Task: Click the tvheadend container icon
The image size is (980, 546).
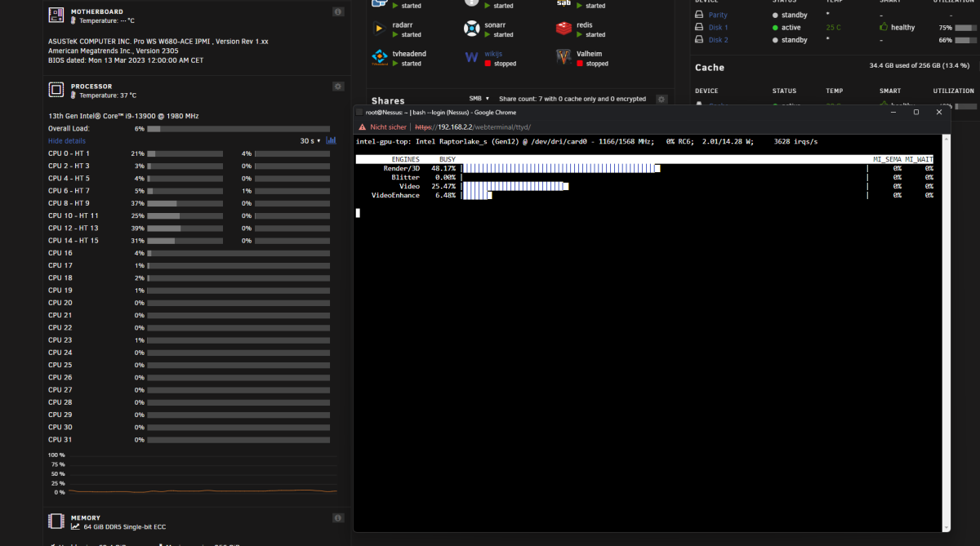Action: pyautogui.click(x=379, y=56)
